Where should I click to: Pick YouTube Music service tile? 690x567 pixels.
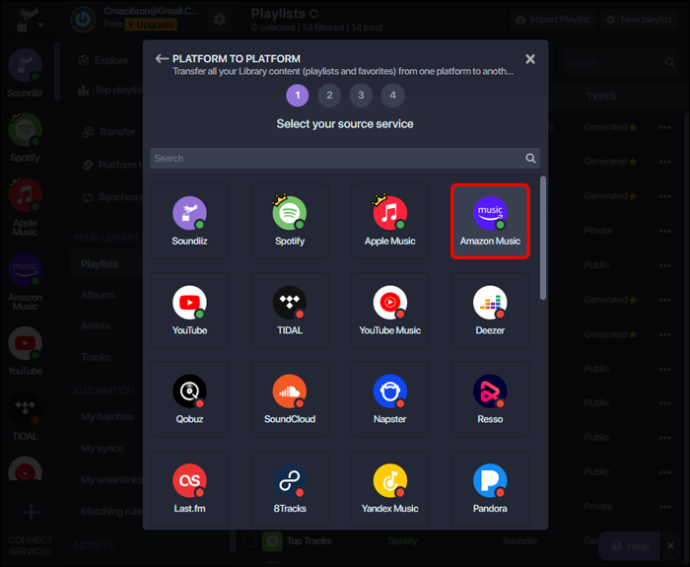point(390,310)
